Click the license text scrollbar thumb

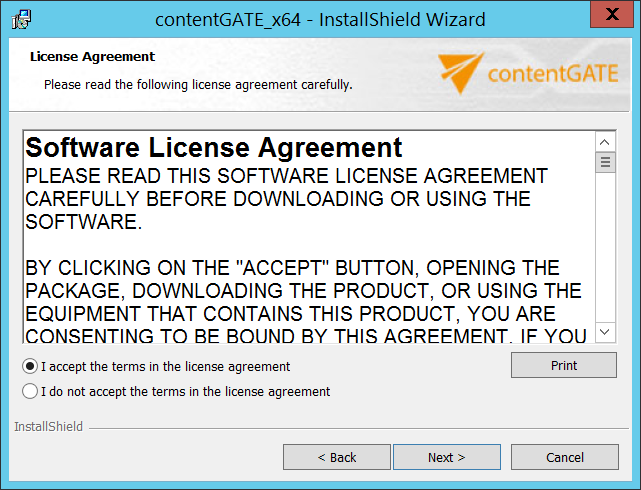coord(605,162)
